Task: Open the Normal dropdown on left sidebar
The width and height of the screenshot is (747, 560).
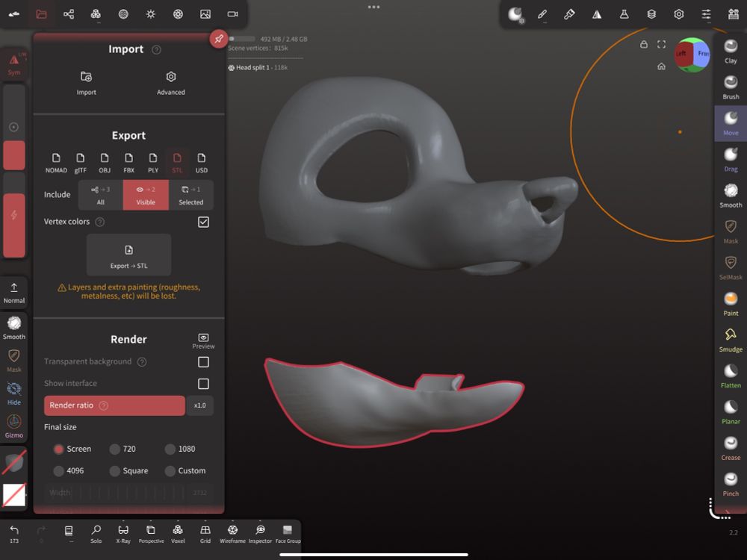Action: 14,293
